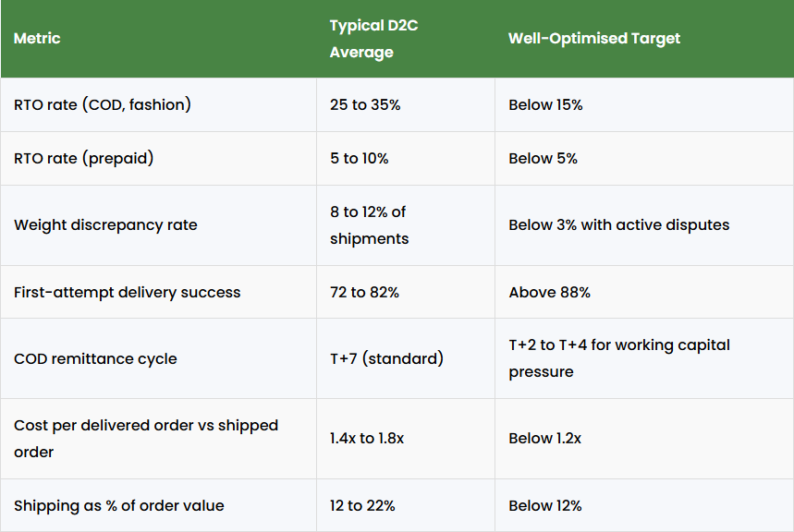
Task: Click the 'Below 15%' cell
Action: tap(644, 104)
